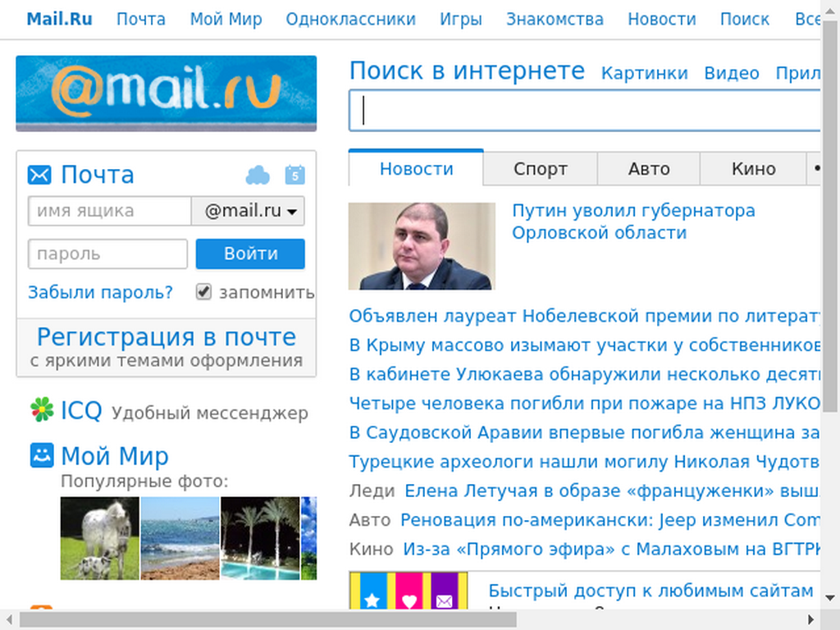Open news about Турецкие археологи
Viewport: 840px width, 630px height.
click(584, 461)
